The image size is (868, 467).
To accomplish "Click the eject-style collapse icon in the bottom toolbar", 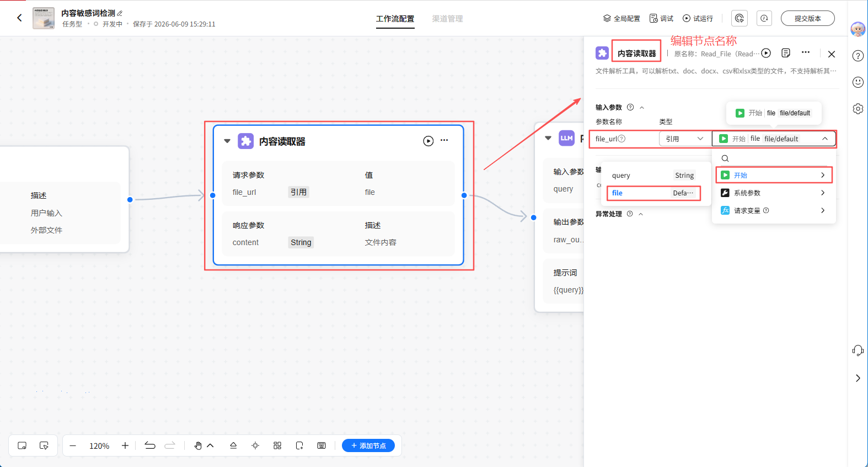I will pyautogui.click(x=233, y=445).
